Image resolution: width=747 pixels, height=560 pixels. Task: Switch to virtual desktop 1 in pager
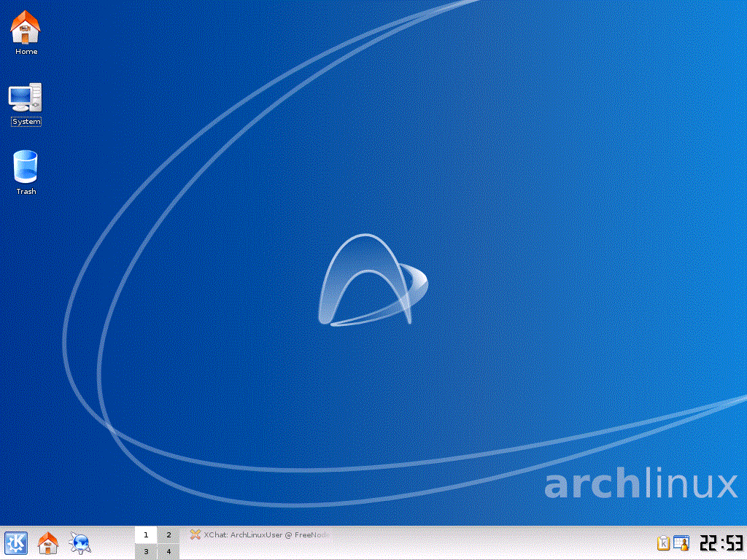tap(146, 535)
